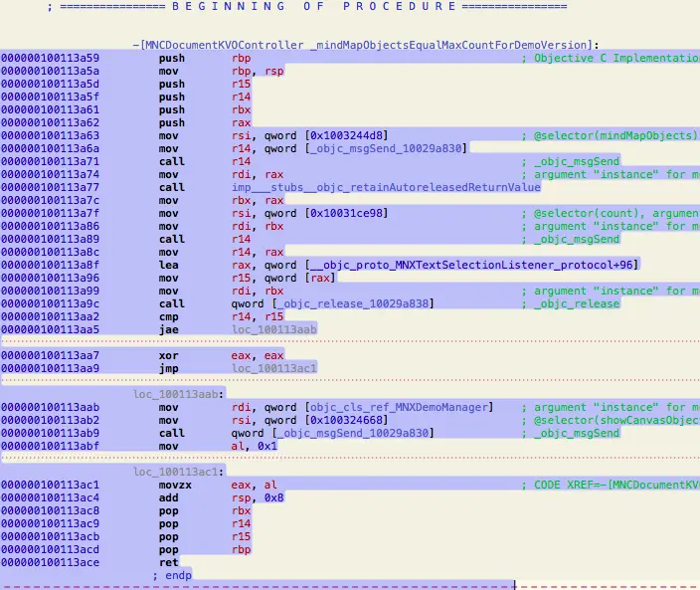Click address 0000000100113ac8
The image size is (700, 590).
(50, 511)
